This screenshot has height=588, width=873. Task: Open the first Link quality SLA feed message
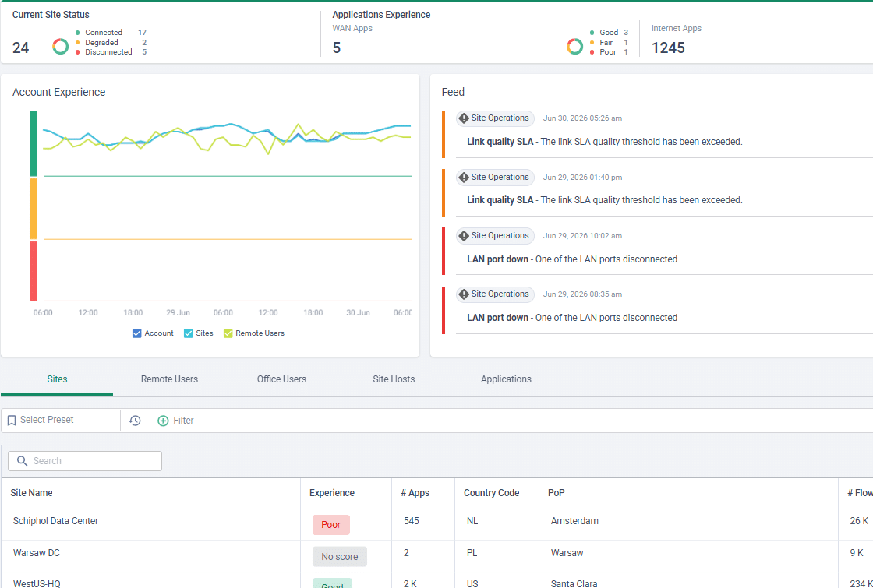click(605, 142)
